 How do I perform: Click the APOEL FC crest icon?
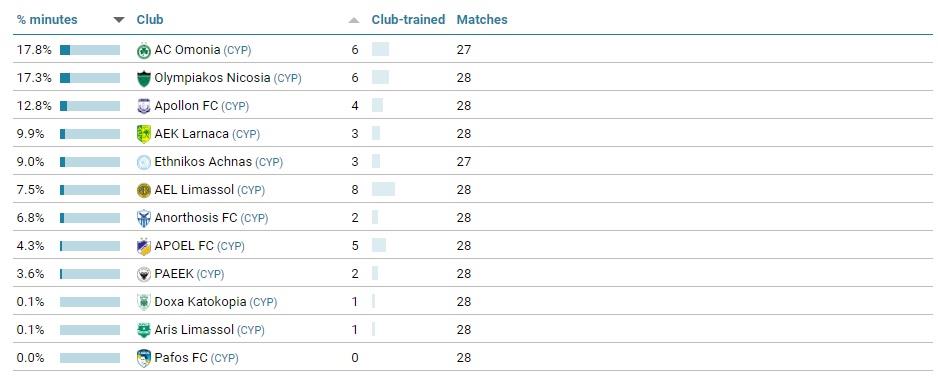coord(144,246)
